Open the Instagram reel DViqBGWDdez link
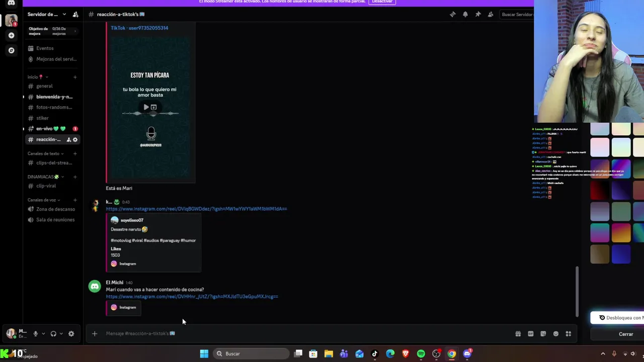This screenshot has width=644, height=362. pos(196,209)
